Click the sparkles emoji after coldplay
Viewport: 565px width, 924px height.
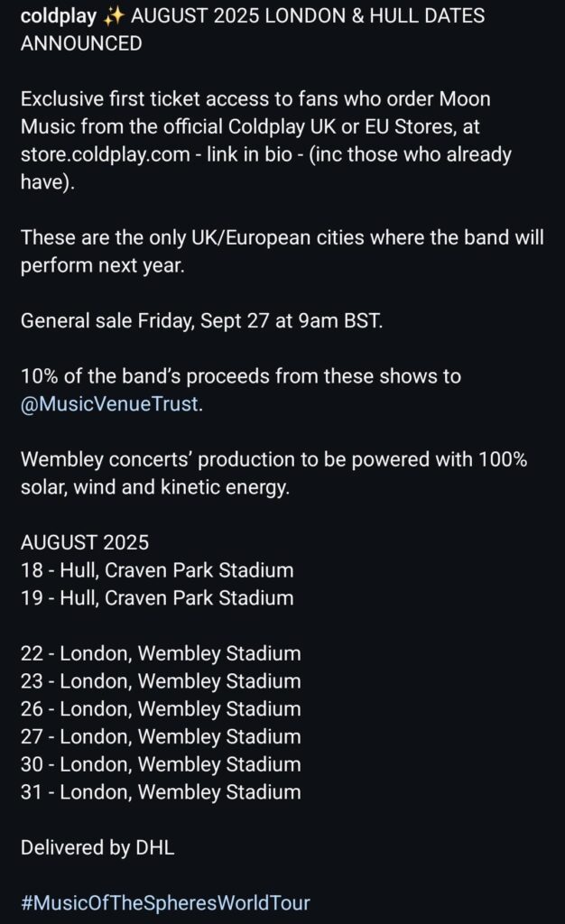point(114,16)
